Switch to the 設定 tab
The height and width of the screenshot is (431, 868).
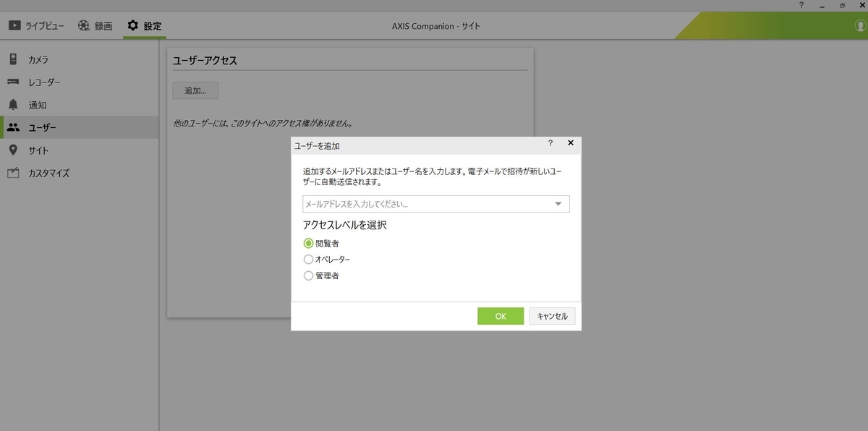coord(145,26)
